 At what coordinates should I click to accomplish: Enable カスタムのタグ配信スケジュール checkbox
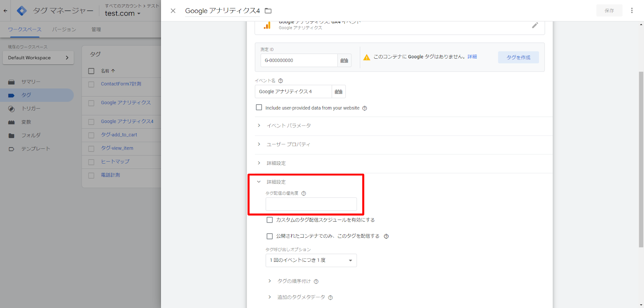point(270,220)
